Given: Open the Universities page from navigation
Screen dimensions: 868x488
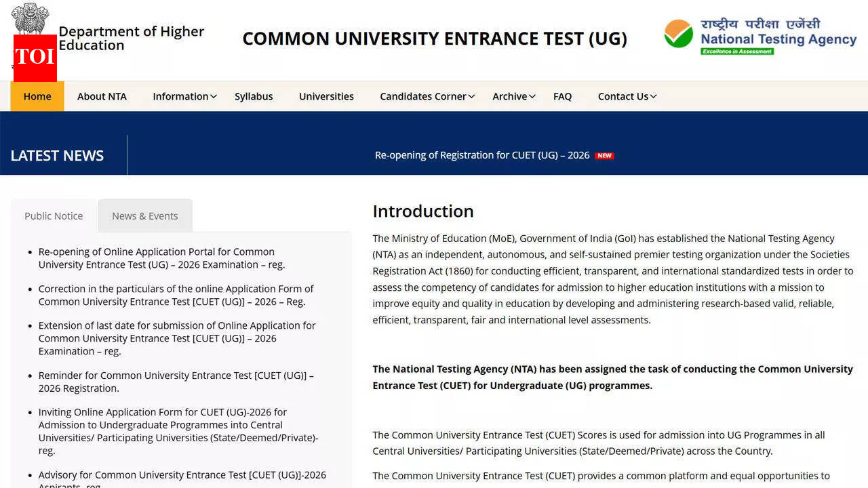Looking at the screenshot, I should click(x=326, y=96).
